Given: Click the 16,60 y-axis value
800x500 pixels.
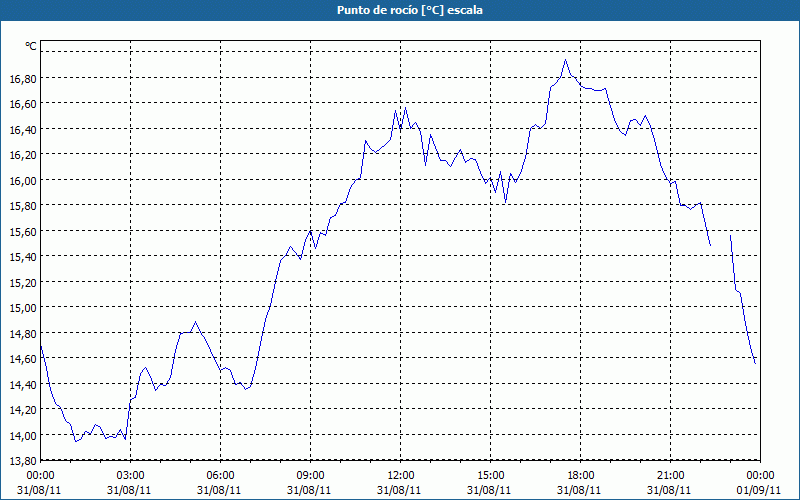Looking at the screenshot, I should [x=23, y=104].
